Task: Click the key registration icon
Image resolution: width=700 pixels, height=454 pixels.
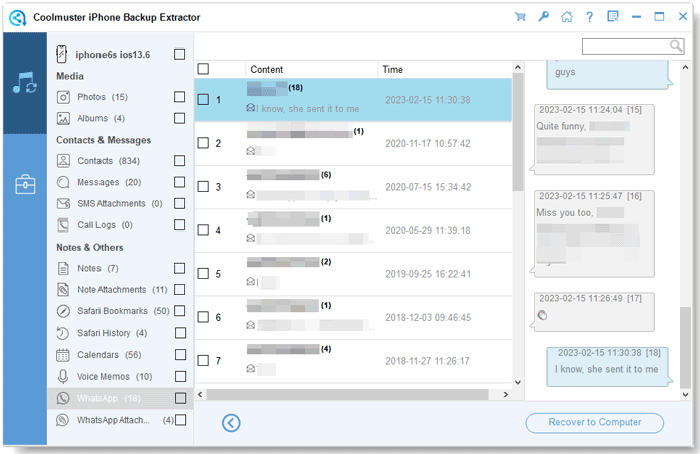Action: pyautogui.click(x=543, y=17)
